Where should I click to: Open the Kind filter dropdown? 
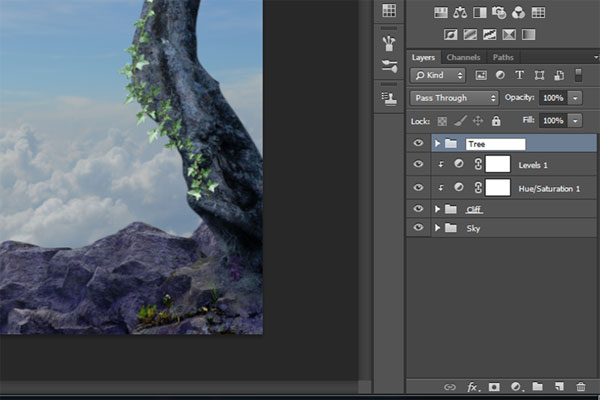click(440, 75)
